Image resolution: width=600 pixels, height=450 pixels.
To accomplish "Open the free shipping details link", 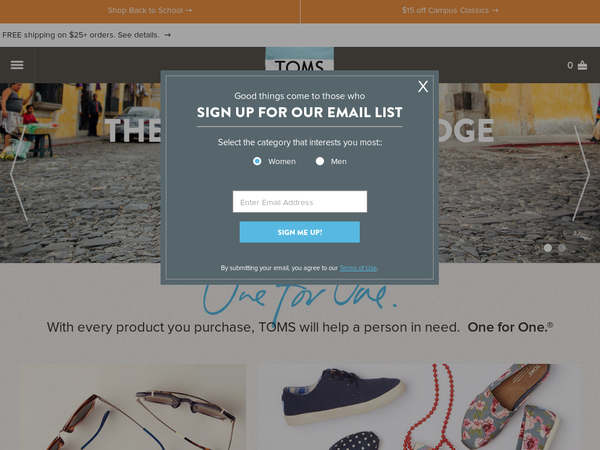I will 86,35.
